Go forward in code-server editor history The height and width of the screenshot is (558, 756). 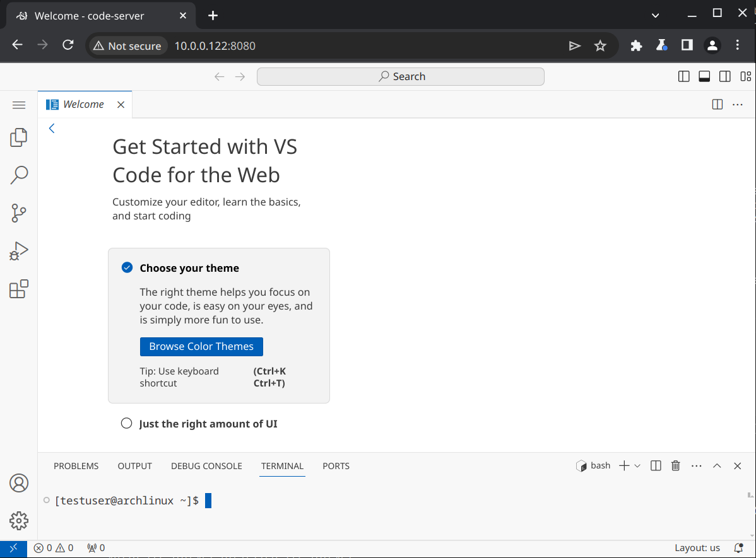click(240, 77)
